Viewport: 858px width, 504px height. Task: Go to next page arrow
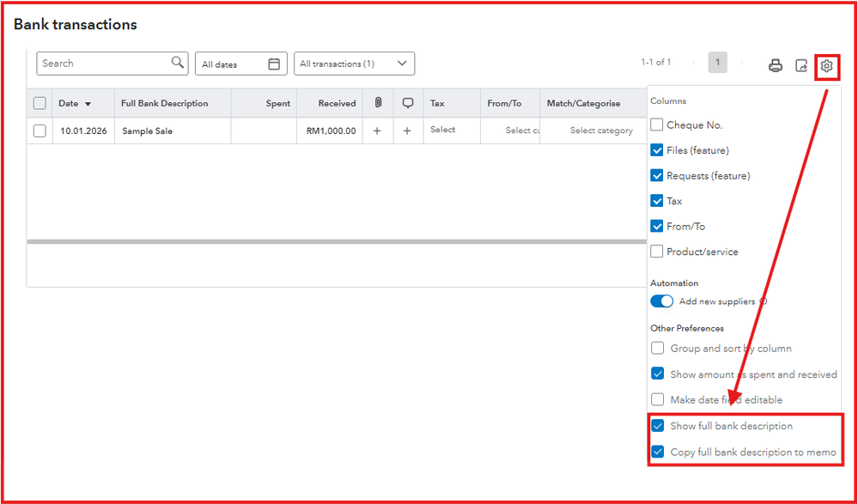coord(742,63)
